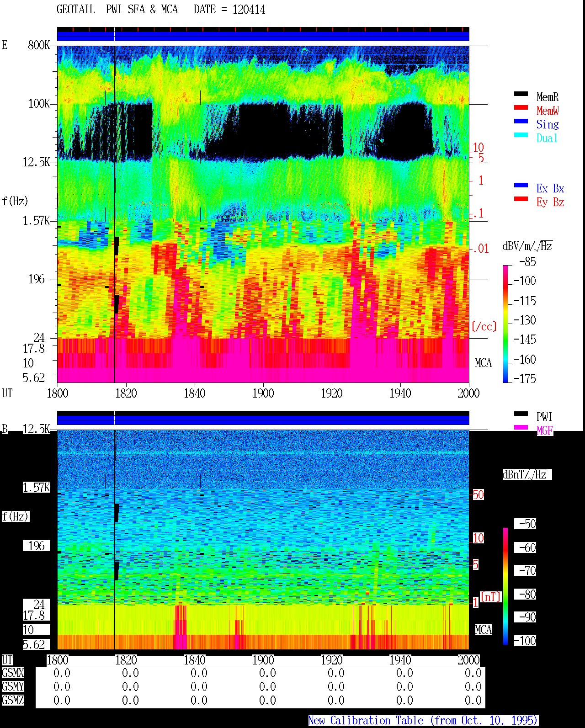Click the 'DATE = 120414' header text
This screenshot has height=728, width=585.
click(229, 9)
